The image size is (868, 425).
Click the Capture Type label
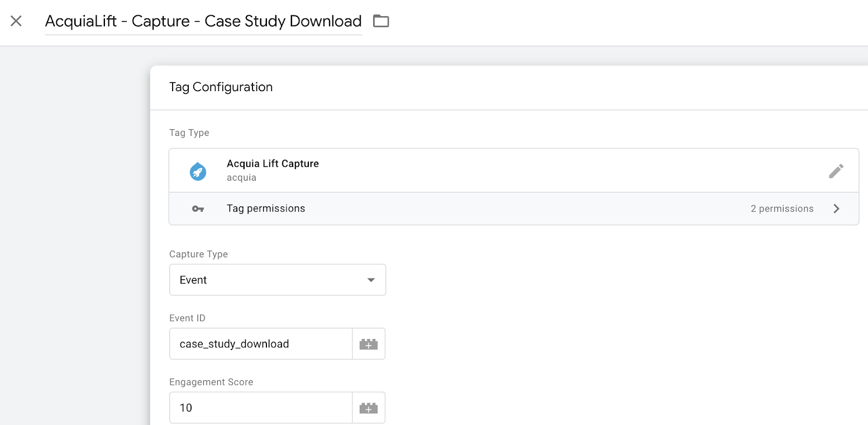click(198, 254)
